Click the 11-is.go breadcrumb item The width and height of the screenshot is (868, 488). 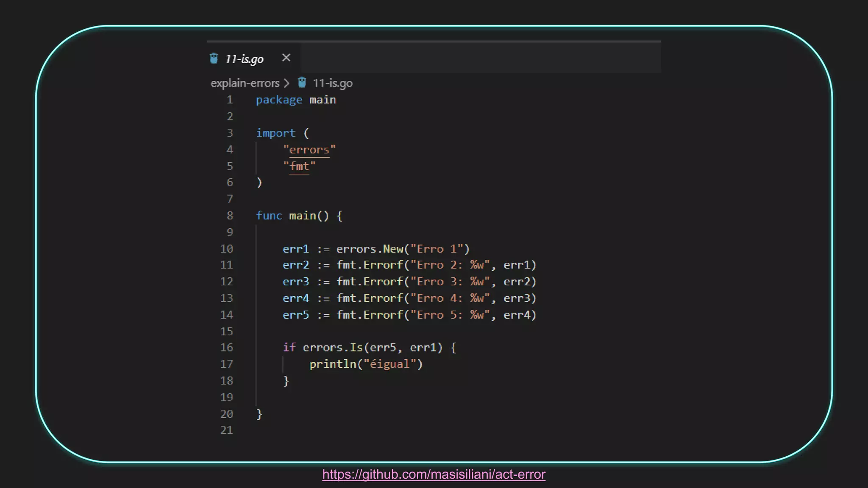coord(332,83)
